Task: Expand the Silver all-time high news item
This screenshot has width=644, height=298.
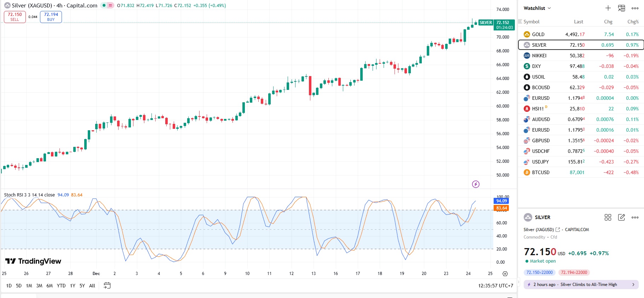Action: [581, 285]
